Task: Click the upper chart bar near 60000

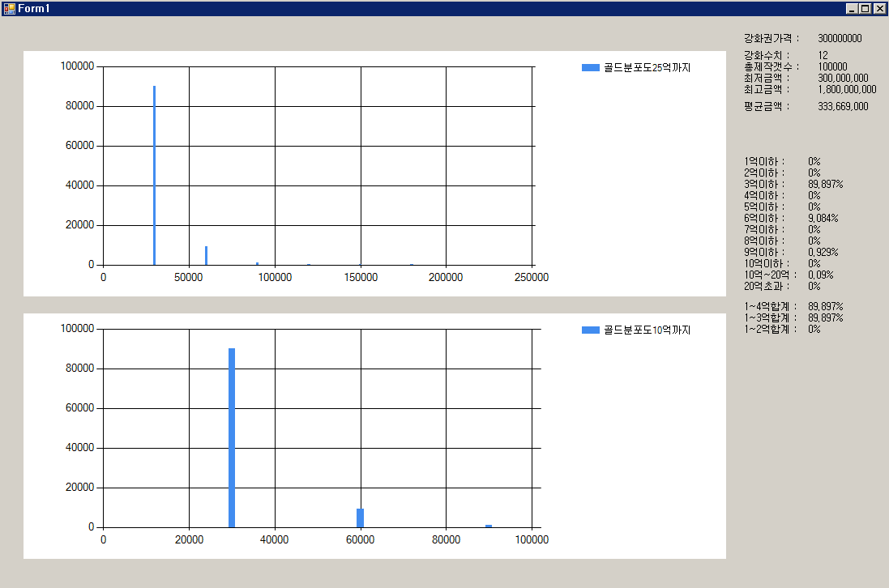Action: coord(206,256)
